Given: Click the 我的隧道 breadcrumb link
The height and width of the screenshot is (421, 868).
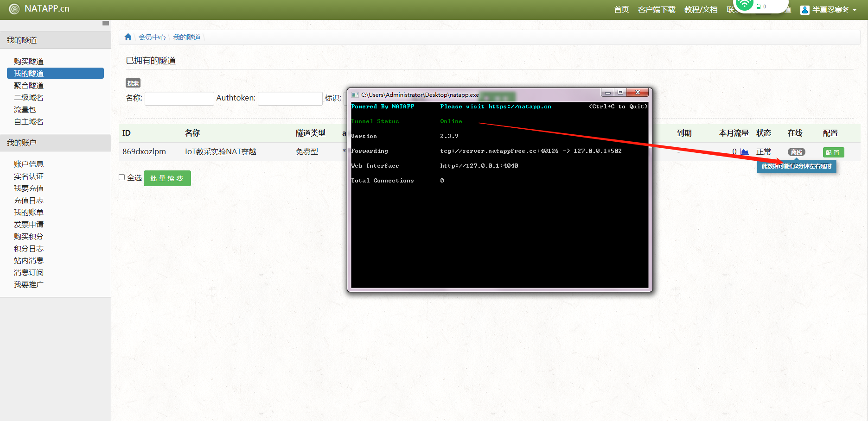Looking at the screenshot, I should 187,38.
